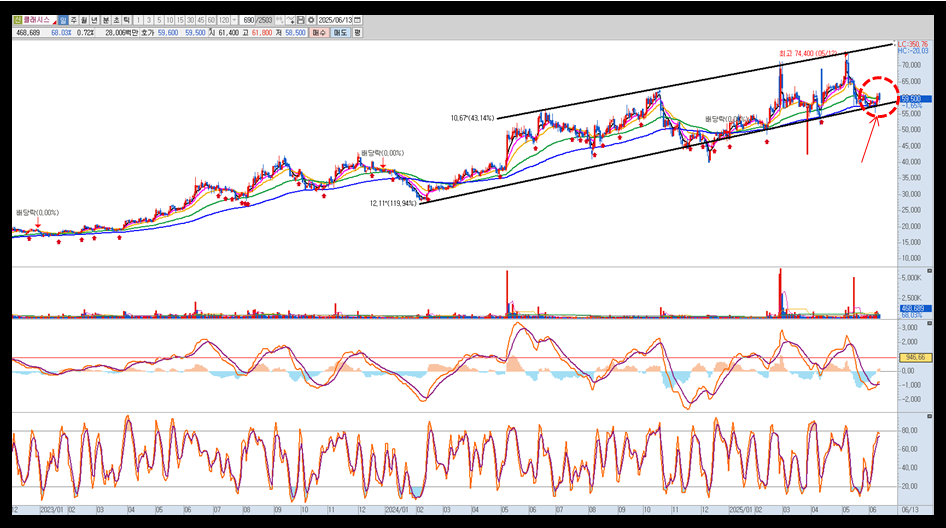Select yearly (년) chart period
Viewport: 946px width, 528px height.
tap(95, 21)
